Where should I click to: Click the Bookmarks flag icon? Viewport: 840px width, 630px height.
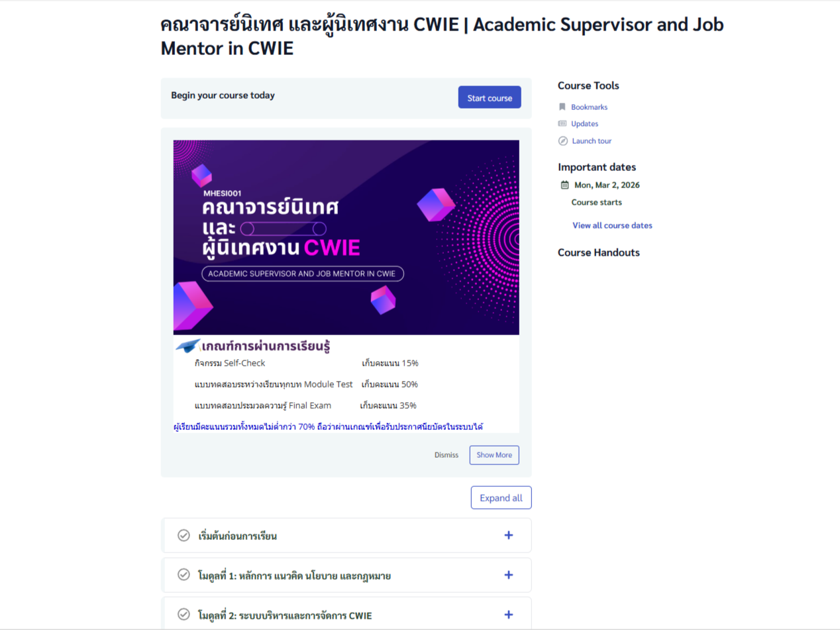pyautogui.click(x=562, y=107)
